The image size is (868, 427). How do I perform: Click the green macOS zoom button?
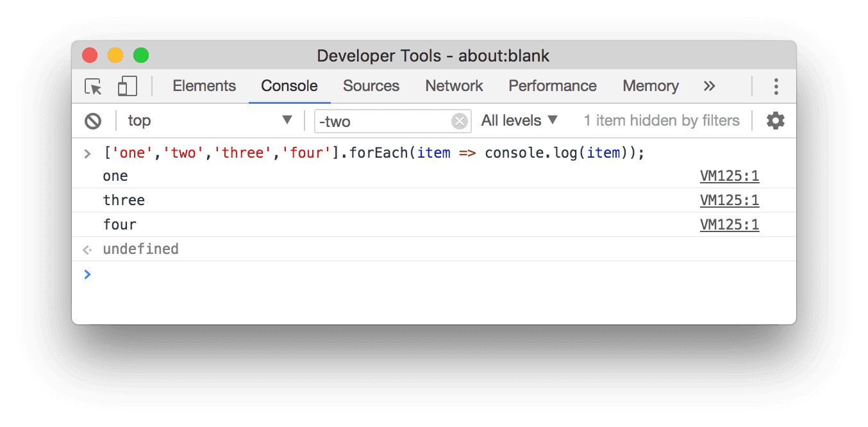[141, 56]
